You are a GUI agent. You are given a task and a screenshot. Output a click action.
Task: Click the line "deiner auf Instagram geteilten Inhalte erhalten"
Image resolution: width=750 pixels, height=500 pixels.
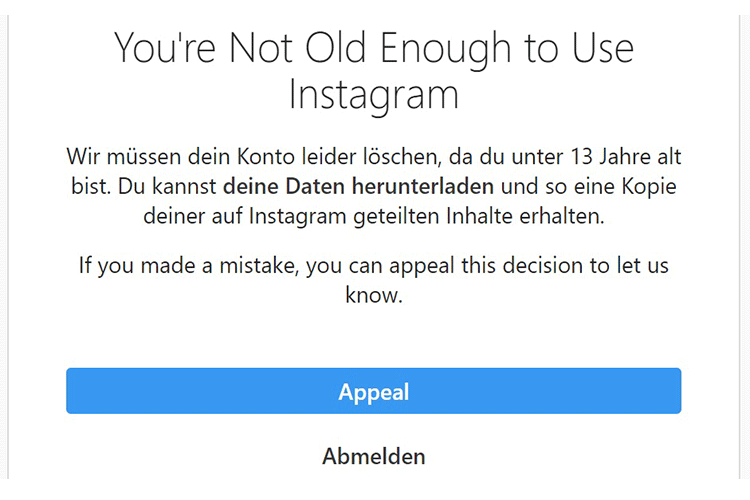[x=373, y=216]
